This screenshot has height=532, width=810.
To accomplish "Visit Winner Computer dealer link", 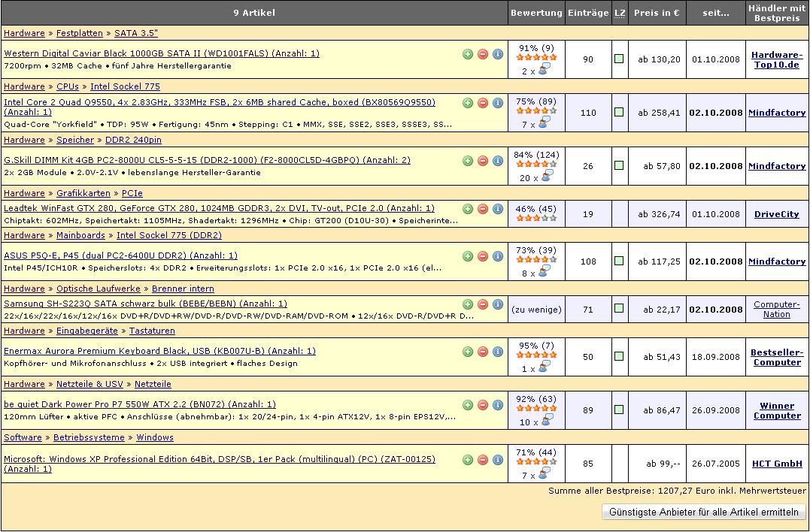I will [777, 411].
